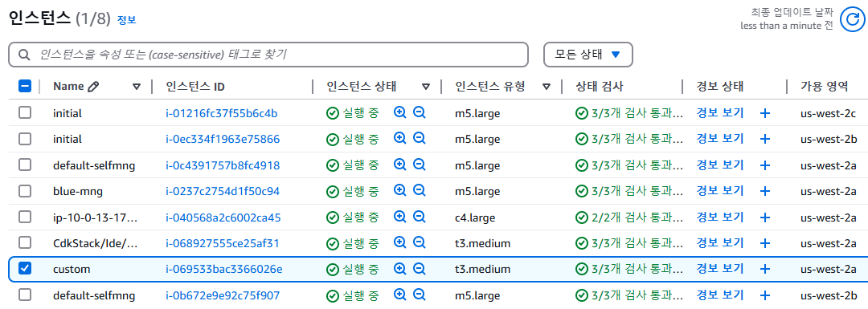Open instance i-0ec334f1963e75866 details

click(x=223, y=140)
